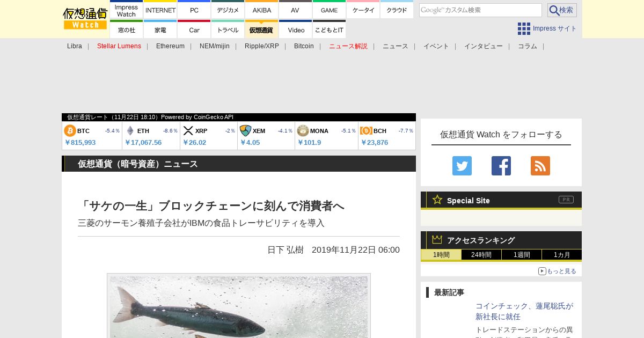Click the XEM coin icon

tap(245, 131)
